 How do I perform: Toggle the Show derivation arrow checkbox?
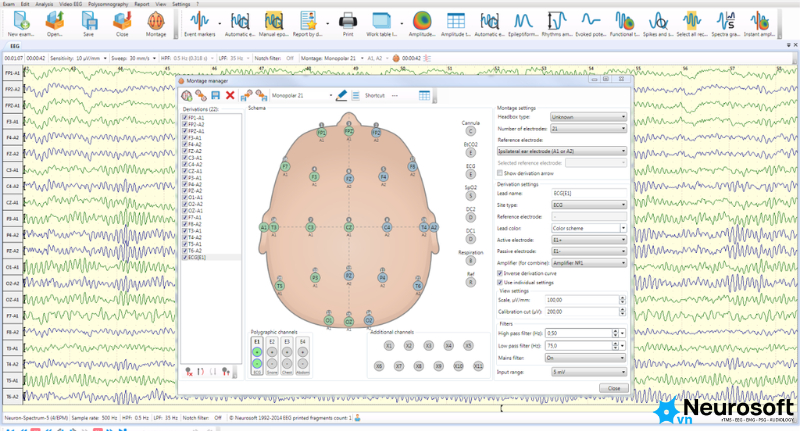(500, 173)
